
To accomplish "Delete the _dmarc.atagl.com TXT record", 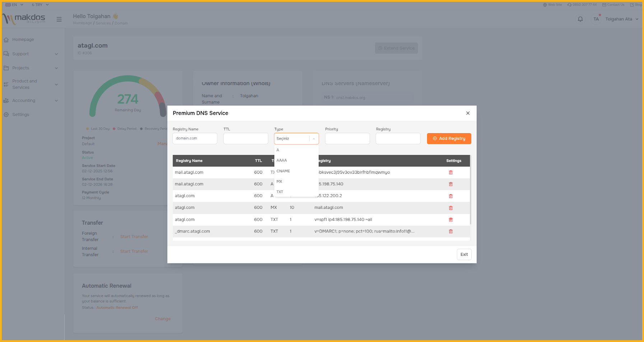I will (x=451, y=231).
